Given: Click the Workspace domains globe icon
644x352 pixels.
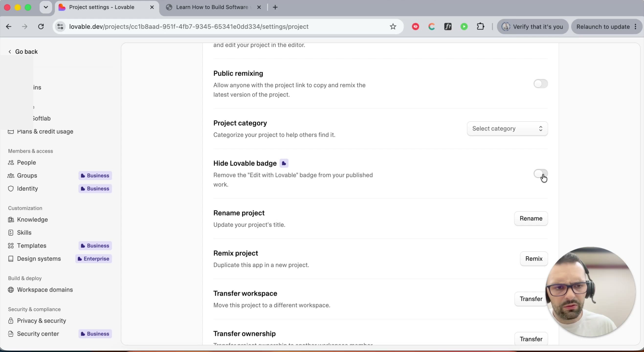Looking at the screenshot, I should tap(11, 290).
